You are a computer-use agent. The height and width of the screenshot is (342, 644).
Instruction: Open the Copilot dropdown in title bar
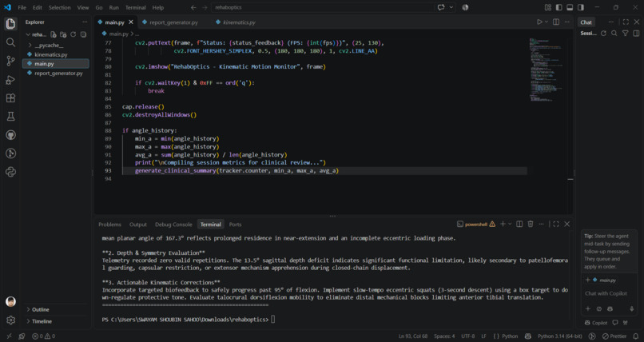click(451, 7)
